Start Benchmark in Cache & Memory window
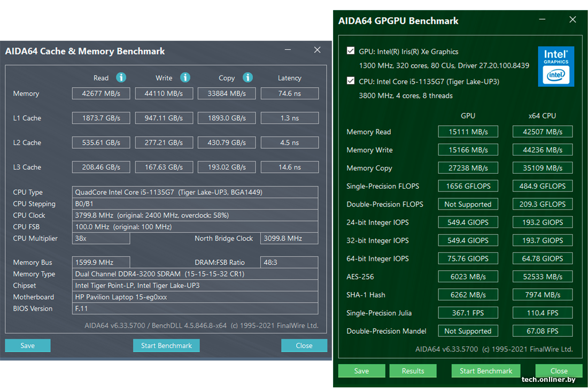The image size is (588, 392). [166, 345]
